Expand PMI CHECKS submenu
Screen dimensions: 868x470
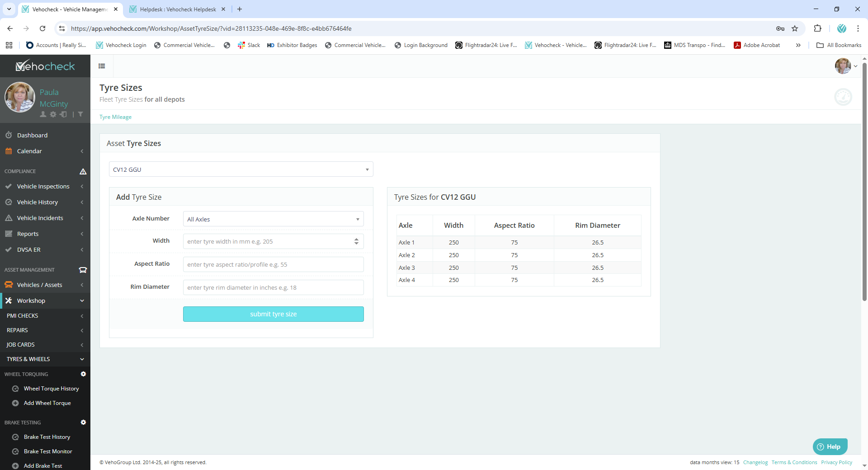click(x=45, y=316)
